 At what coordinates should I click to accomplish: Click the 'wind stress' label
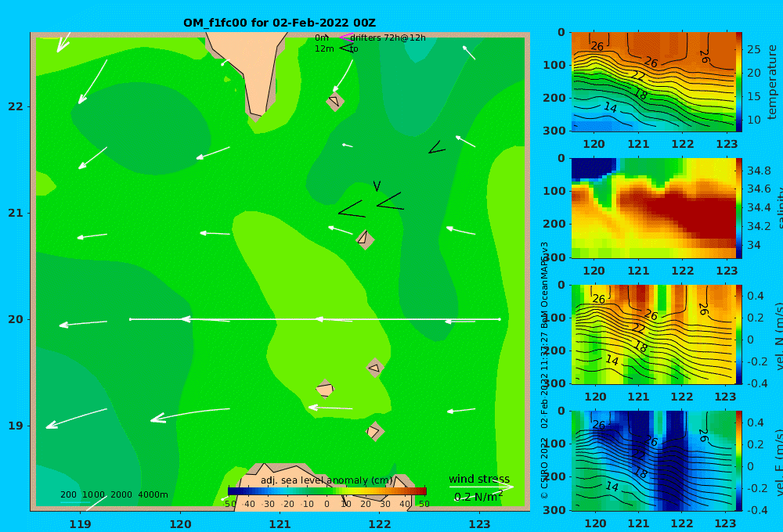tap(479, 479)
